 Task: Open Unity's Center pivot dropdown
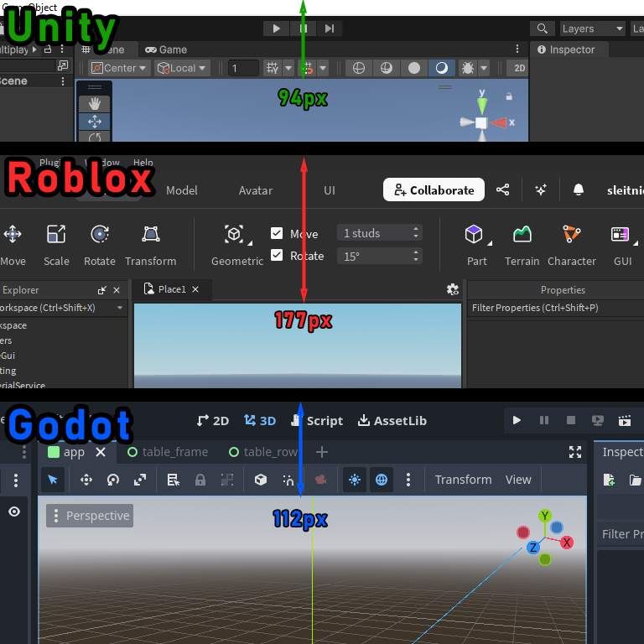[120, 68]
